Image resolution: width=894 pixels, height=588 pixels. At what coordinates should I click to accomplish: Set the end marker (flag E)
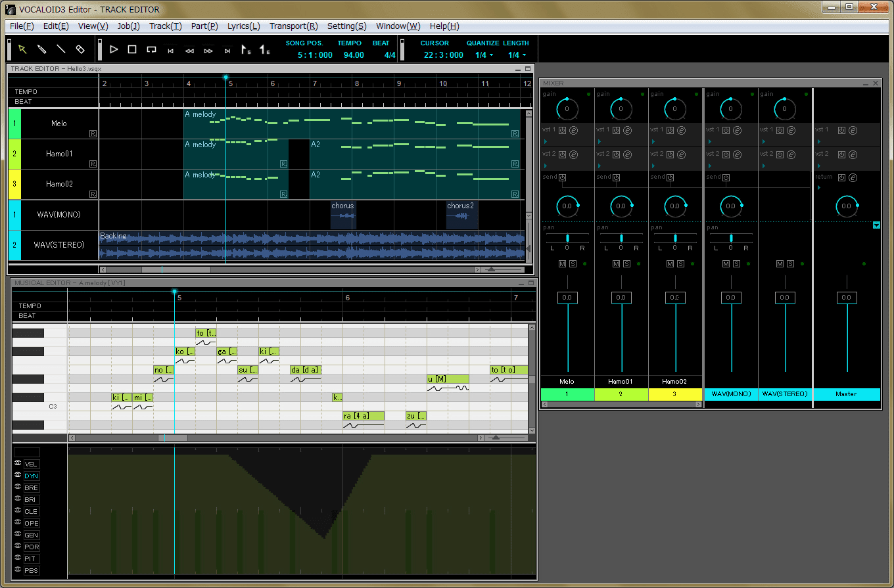pos(264,49)
